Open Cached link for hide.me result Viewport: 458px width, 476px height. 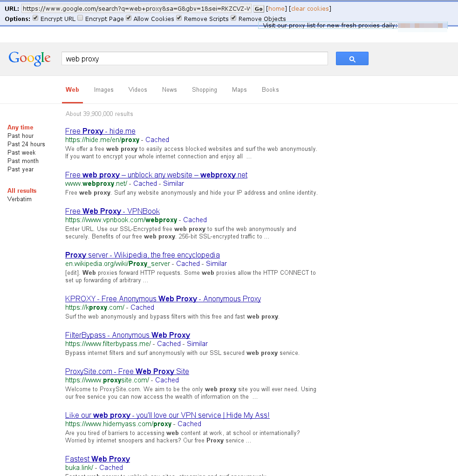(x=157, y=140)
